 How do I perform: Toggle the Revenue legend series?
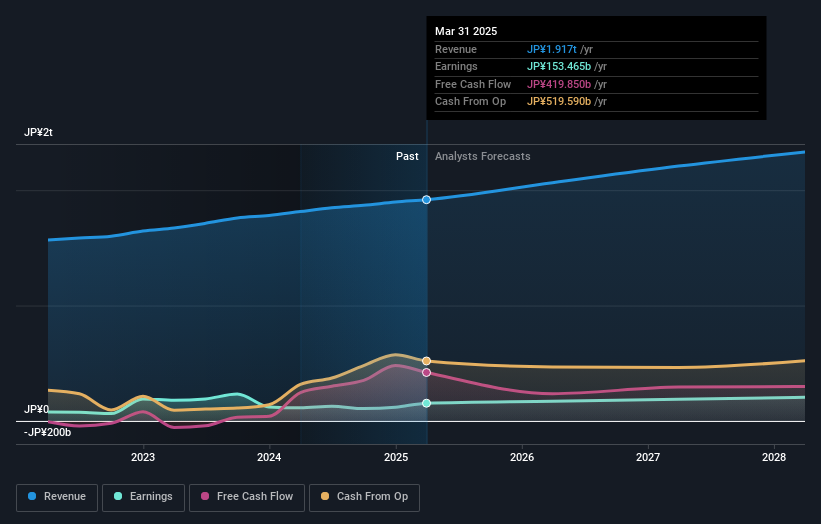pos(57,497)
